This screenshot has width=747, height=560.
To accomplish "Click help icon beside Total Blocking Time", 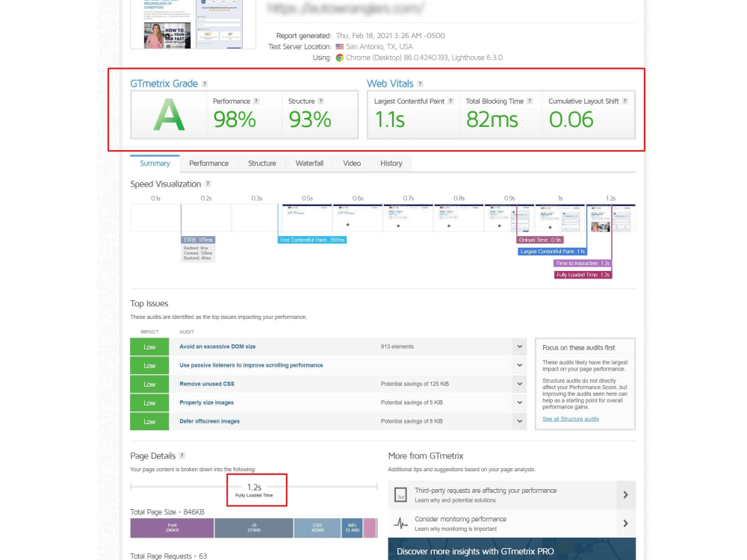I will (x=530, y=101).
